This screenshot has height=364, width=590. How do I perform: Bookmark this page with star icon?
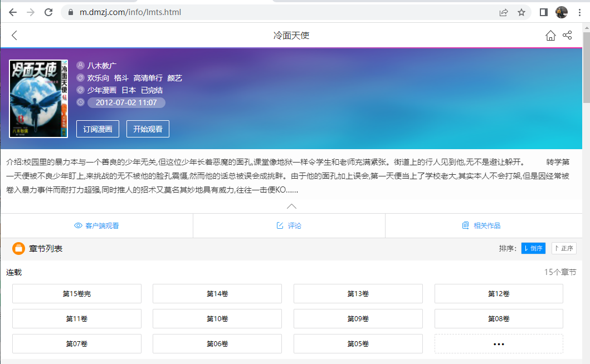pyautogui.click(x=521, y=12)
